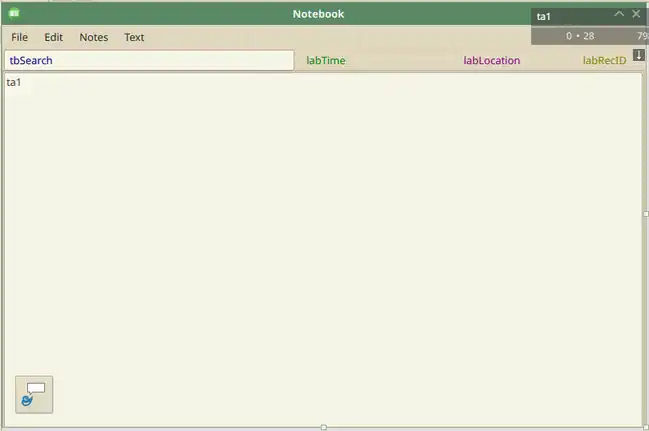Open the Notes menu

click(x=94, y=37)
